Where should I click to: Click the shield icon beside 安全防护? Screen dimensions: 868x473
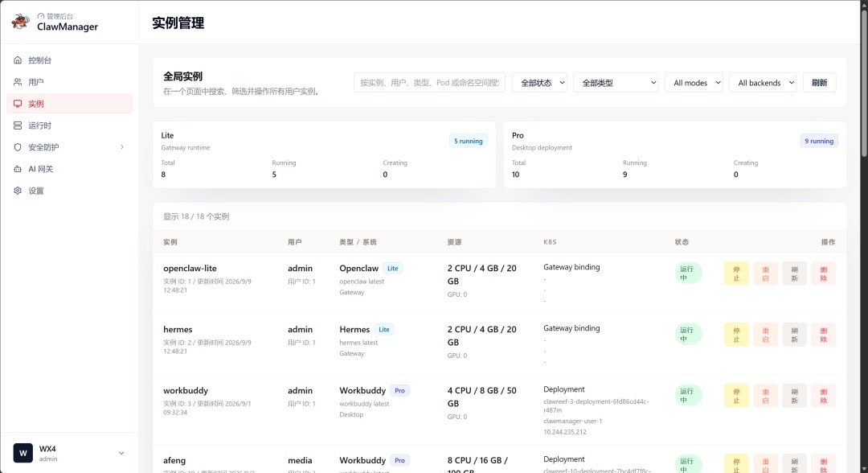[x=18, y=147]
